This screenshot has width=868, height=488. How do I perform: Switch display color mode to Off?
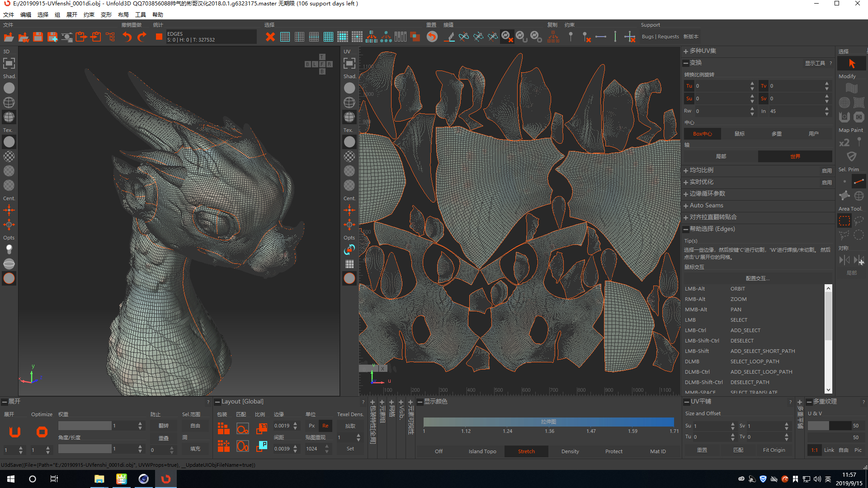coord(439,451)
